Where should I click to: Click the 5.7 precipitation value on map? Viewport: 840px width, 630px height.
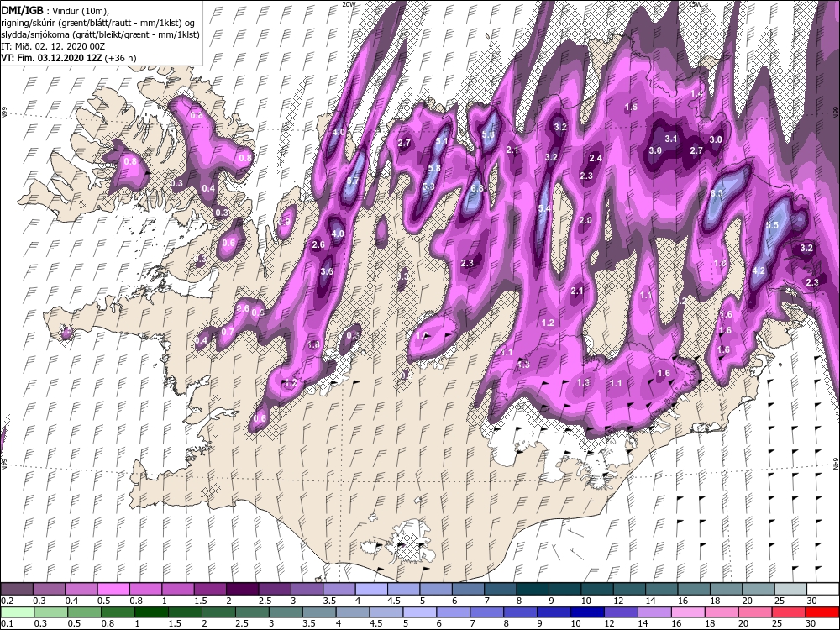(353, 181)
